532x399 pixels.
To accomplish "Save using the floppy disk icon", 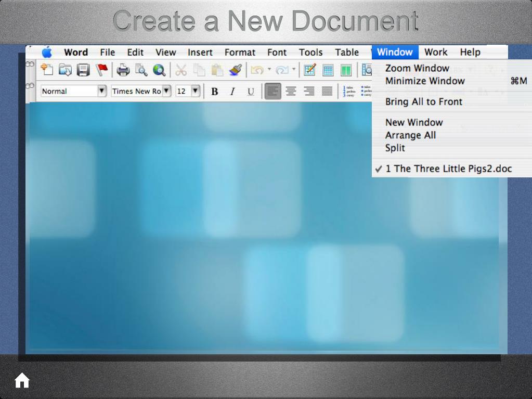I will pyautogui.click(x=83, y=70).
